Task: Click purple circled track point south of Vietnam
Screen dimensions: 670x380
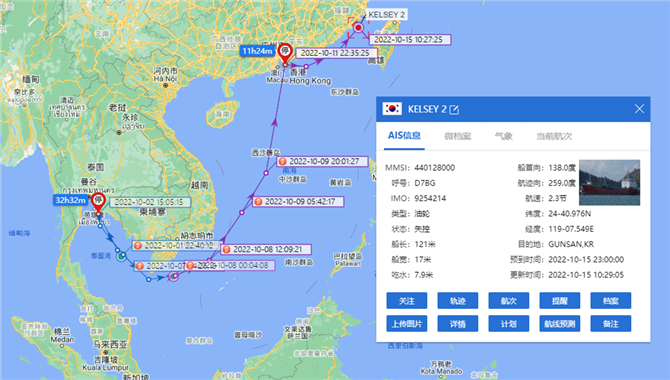Action: point(173,276)
